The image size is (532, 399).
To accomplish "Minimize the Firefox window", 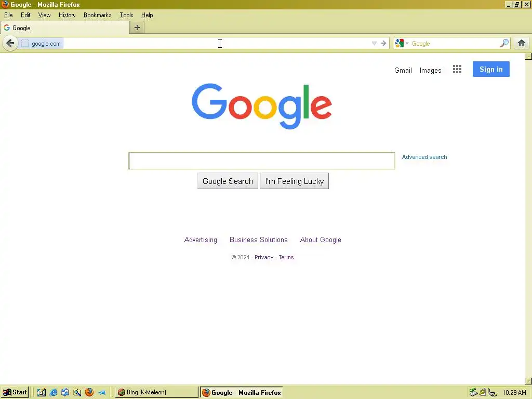I will click(x=508, y=5).
